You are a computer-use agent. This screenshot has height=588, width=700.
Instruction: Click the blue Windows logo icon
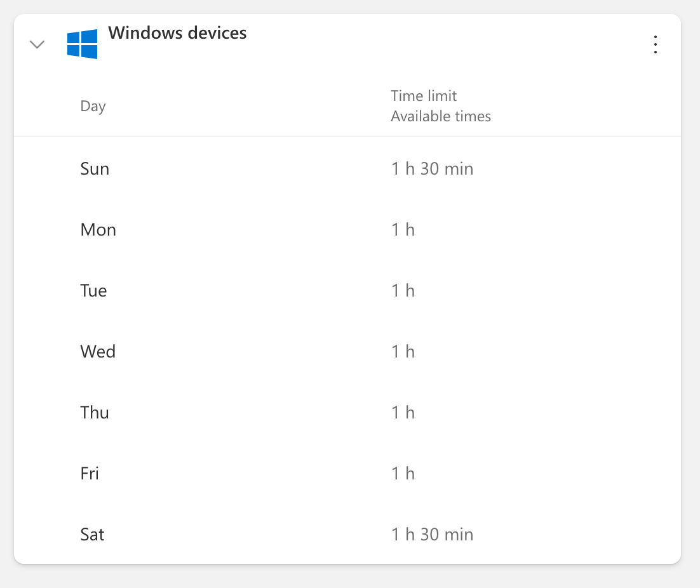tap(83, 44)
